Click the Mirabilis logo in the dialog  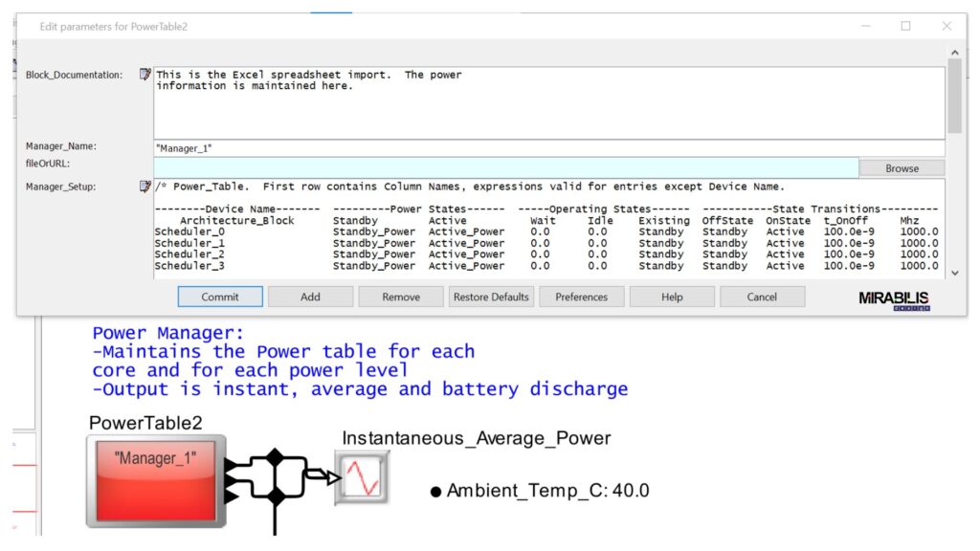pyautogui.click(x=893, y=298)
